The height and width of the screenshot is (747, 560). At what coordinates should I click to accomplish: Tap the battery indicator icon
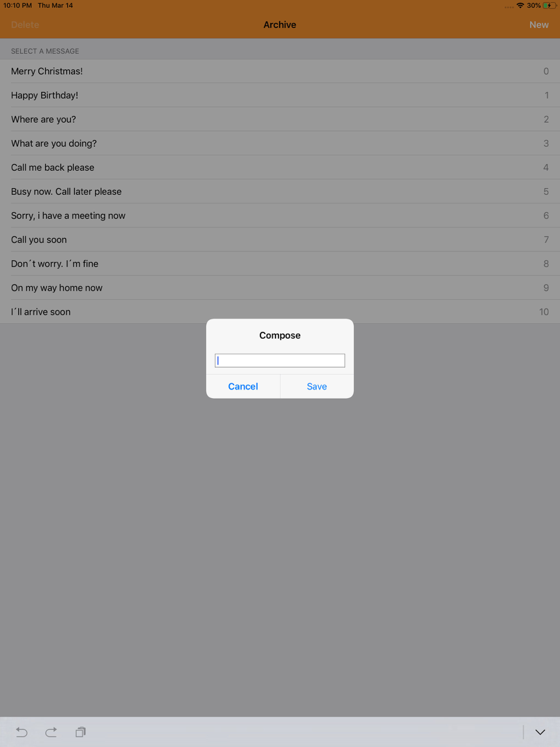coord(549,6)
